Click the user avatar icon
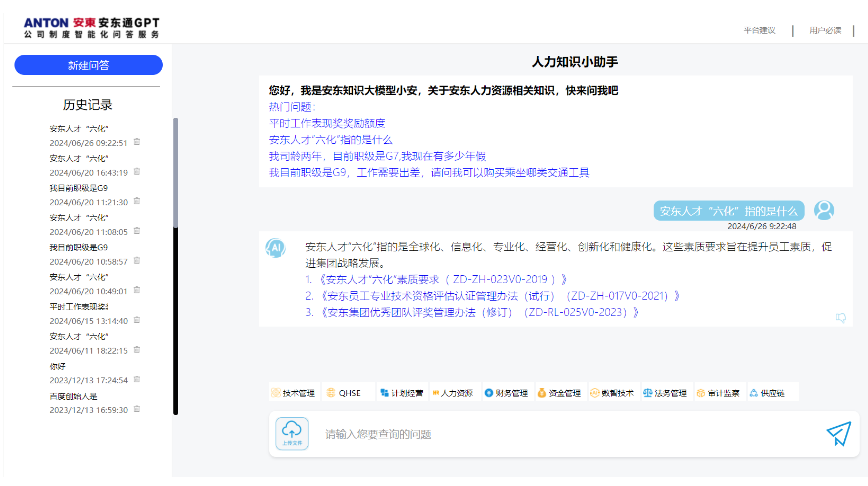The height and width of the screenshot is (486, 868). [824, 210]
